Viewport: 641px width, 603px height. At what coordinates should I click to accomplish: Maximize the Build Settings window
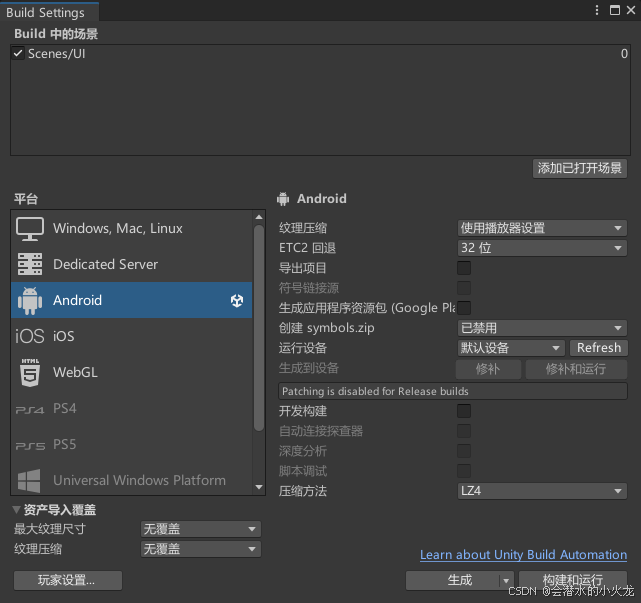click(x=614, y=10)
